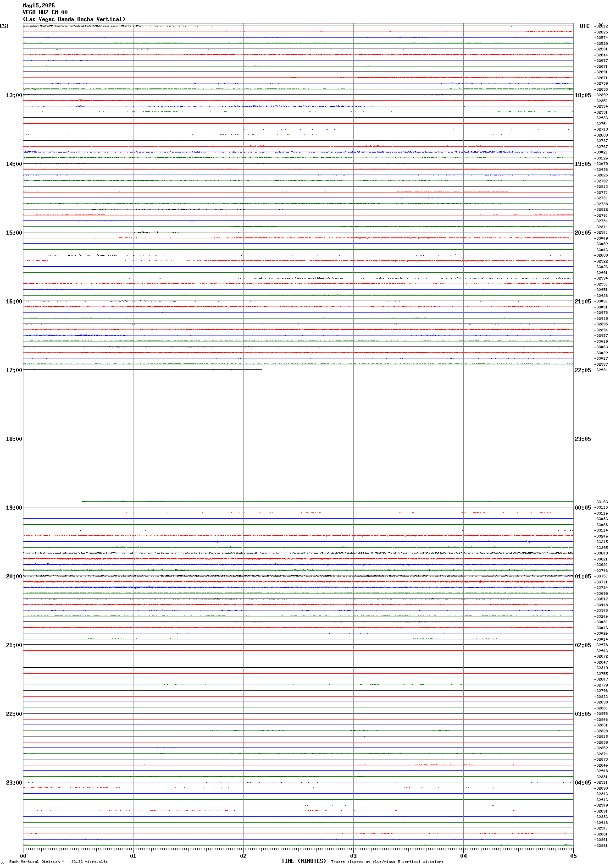Screen dimensions: 610x868
Task: Click the 03 minute axis tick label
Action: point(353,856)
